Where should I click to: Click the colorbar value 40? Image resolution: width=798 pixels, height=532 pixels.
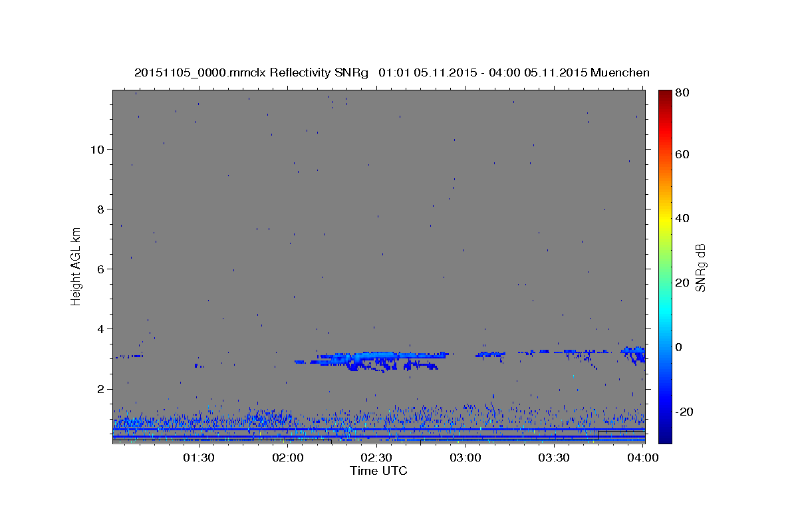pos(682,218)
